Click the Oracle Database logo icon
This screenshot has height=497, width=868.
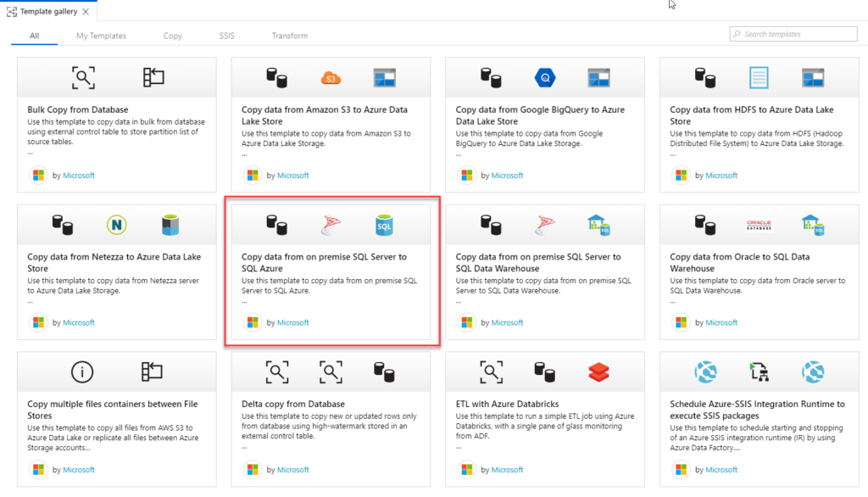click(759, 225)
